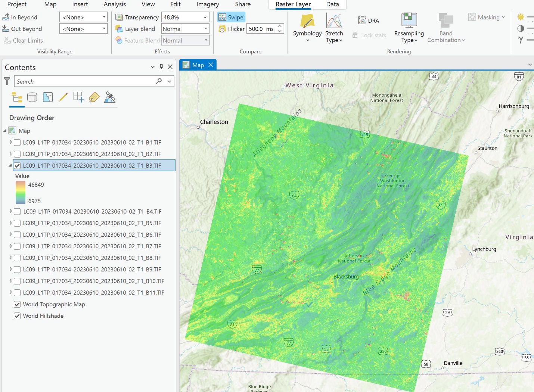Select List By Data Source view
Viewport: 534px width, 392px height.
(32, 97)
